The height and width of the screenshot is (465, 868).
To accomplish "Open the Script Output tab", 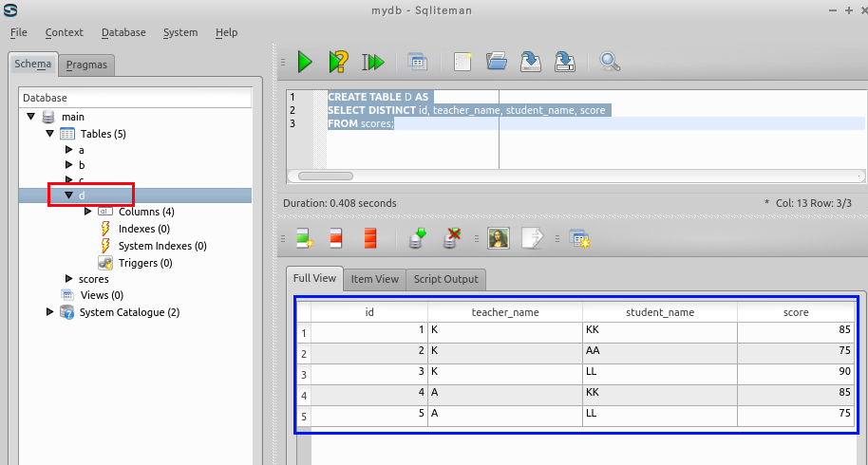I will click(446, 279).
